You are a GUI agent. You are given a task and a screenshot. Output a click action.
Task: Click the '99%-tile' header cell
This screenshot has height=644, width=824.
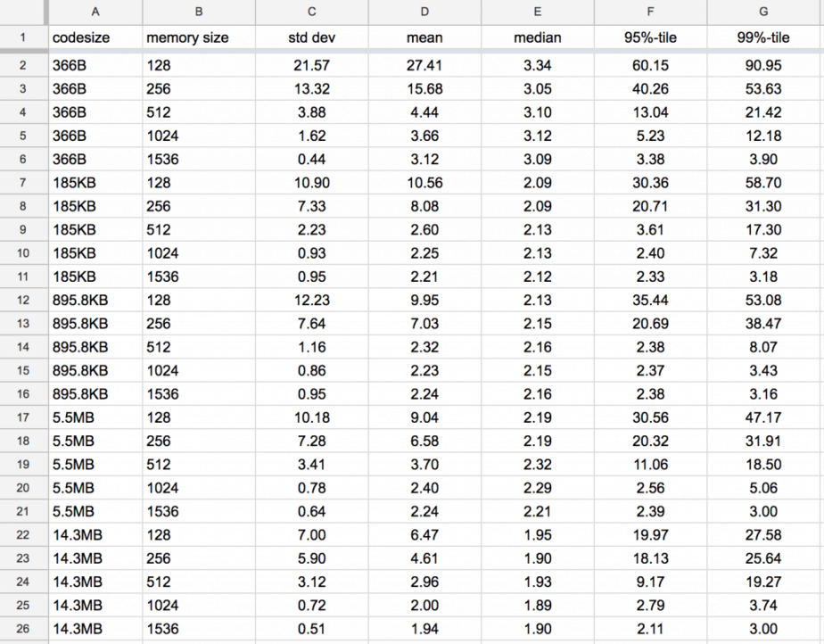[764, 37]
